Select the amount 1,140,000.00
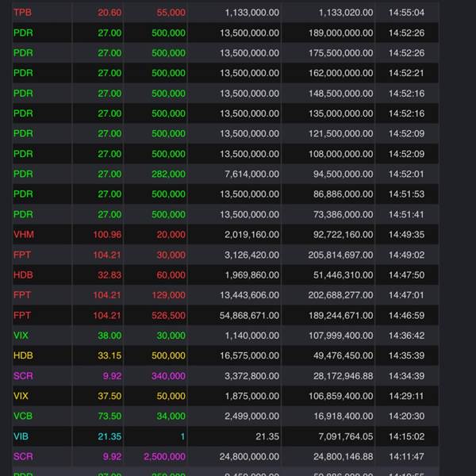 point(252,336)
